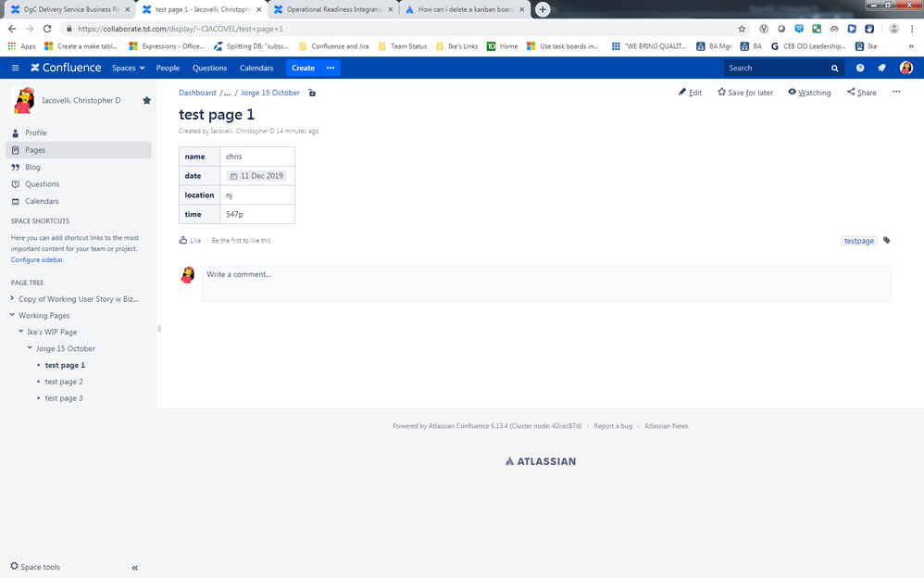The image size is (924, 578).
Task: Switch to kanban board browser tab
Action: (465, 9)
